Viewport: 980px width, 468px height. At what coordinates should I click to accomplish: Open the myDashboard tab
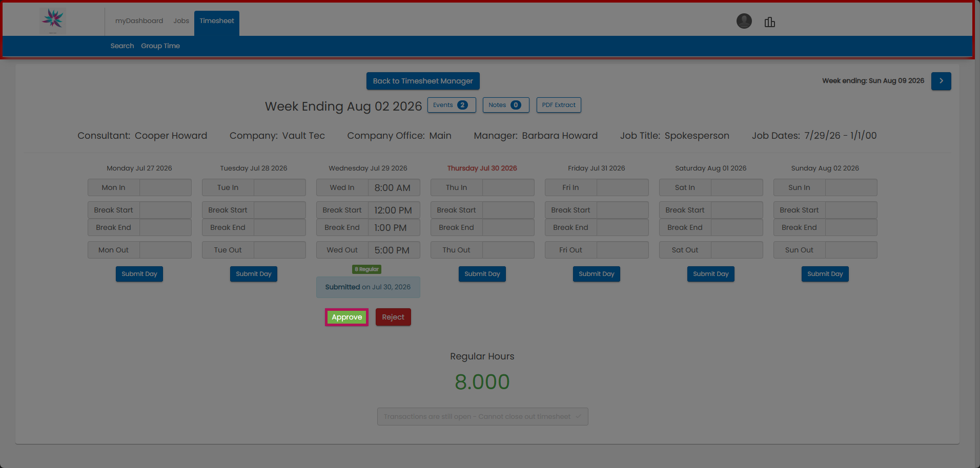click(139, 21)
